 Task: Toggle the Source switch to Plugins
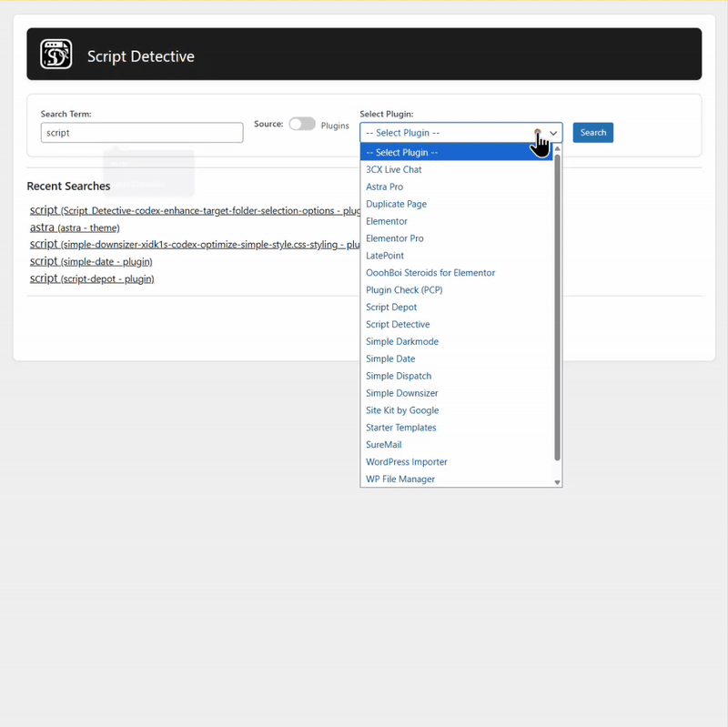coord(302,124)
